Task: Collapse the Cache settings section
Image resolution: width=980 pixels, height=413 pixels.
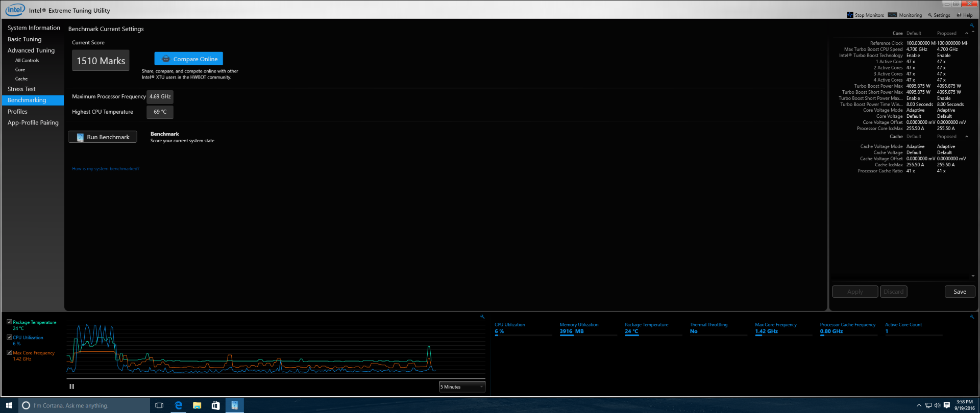Action: click(967, 137)
